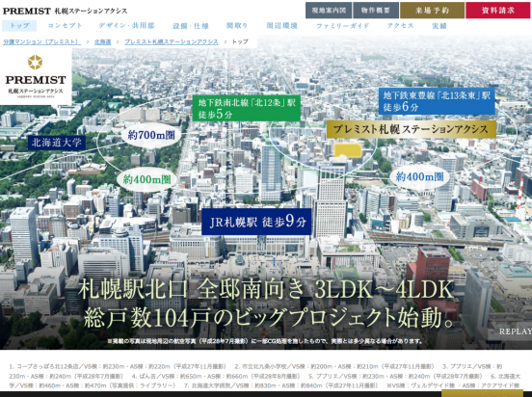This screenshot has width=532, height=397.
Task: Click caption 1. コープさっぽろ北12条店
Action: [118, 366]
